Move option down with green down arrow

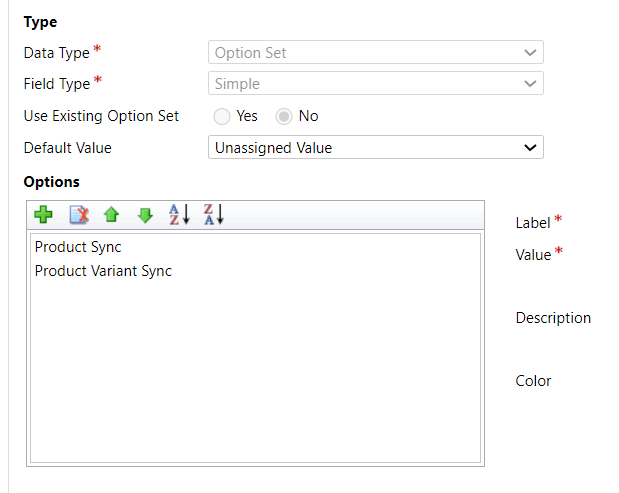pyautogui.click(x=145, y=214)
